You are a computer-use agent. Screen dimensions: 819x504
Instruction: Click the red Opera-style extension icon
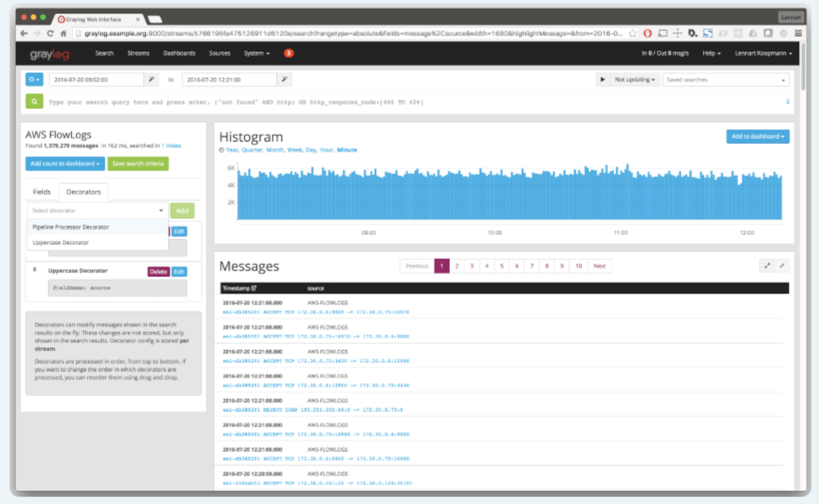tap(648, 33)
